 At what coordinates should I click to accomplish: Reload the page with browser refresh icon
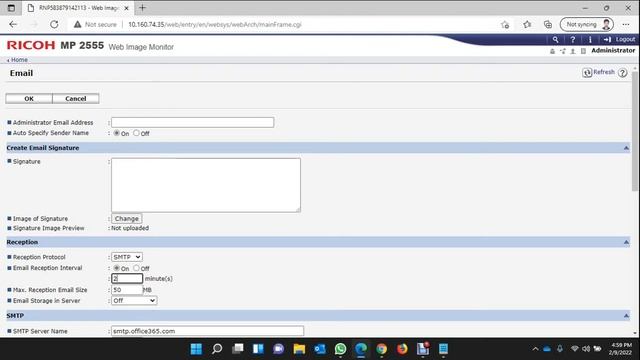pos(54,24)
